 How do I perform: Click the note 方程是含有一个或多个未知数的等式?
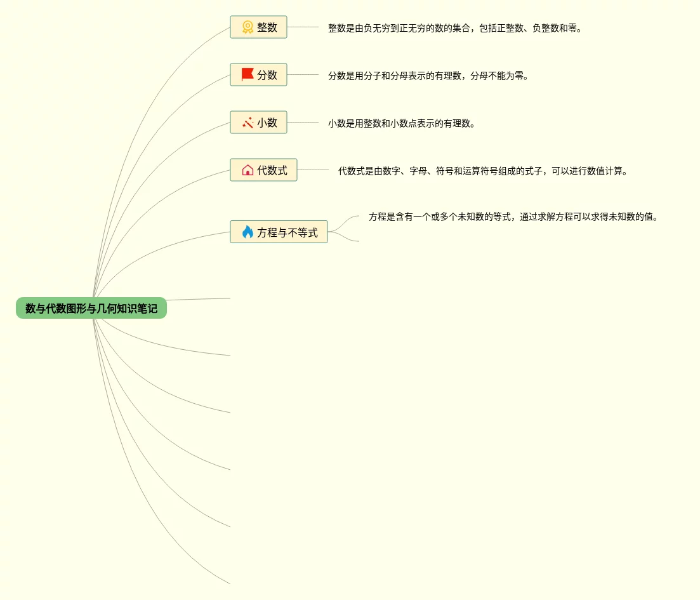pos(513,217)
